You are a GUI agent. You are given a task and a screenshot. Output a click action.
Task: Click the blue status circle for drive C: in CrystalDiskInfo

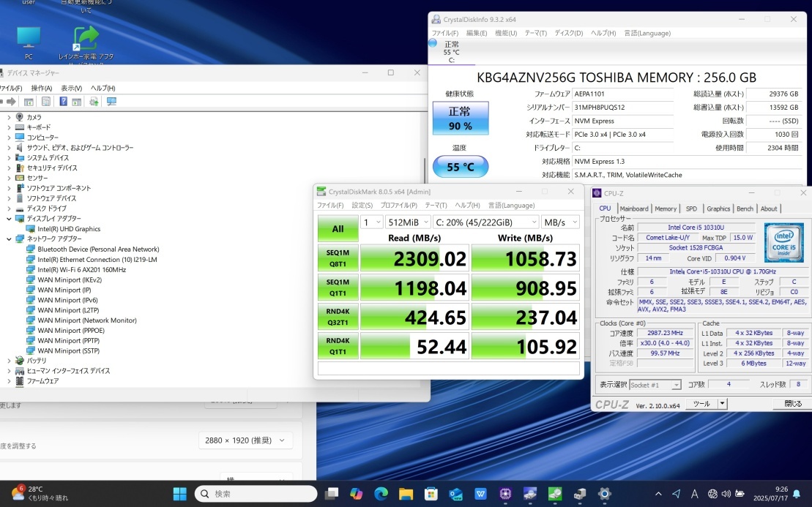[x=433, y=43]
